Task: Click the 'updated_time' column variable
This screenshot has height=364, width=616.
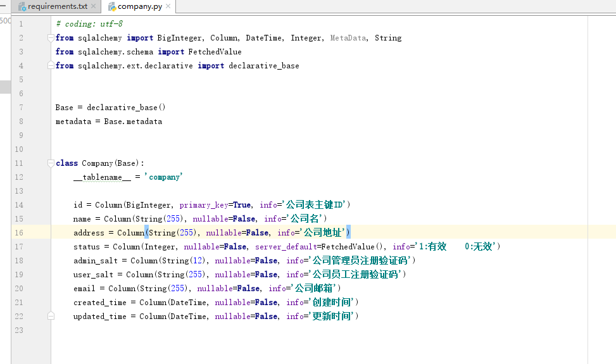Action: [x=100, y=317]
